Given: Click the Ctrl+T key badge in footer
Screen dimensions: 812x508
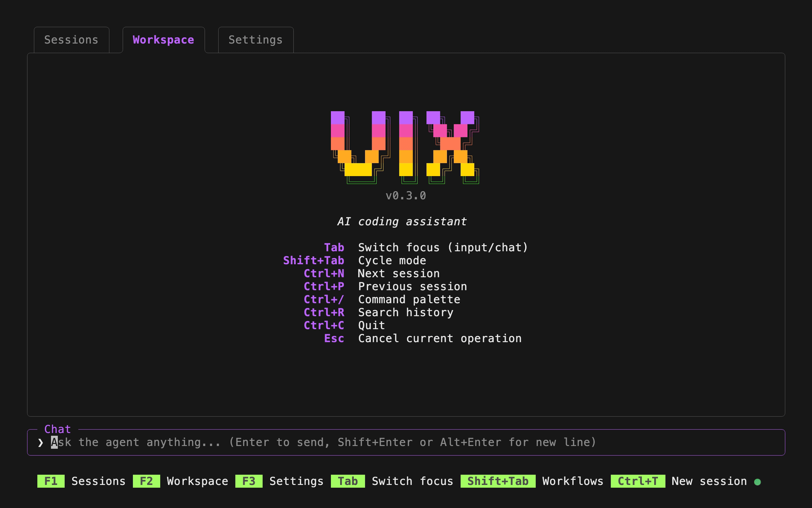Looking at the screenshot, I should [x=638, y=481].
